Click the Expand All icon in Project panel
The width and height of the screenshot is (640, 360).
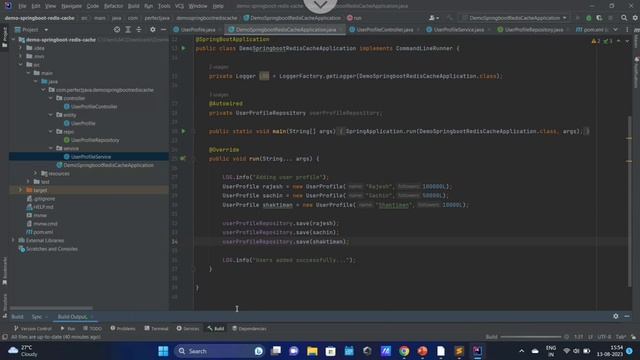[128, 30]
